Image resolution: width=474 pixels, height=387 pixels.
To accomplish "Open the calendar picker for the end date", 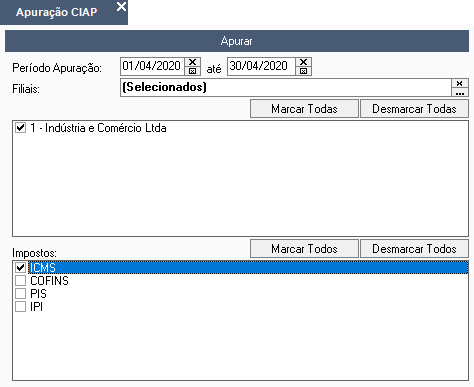I will coord(303,71).
